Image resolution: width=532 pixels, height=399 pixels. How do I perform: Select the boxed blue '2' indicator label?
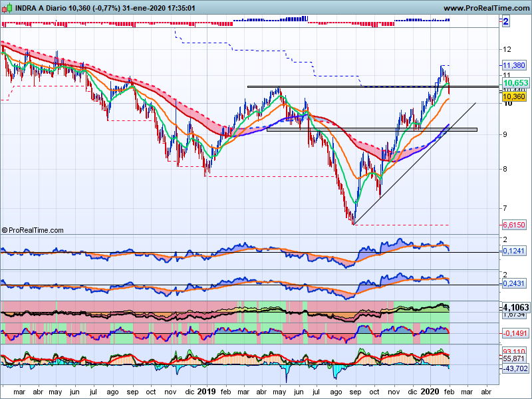505,22
